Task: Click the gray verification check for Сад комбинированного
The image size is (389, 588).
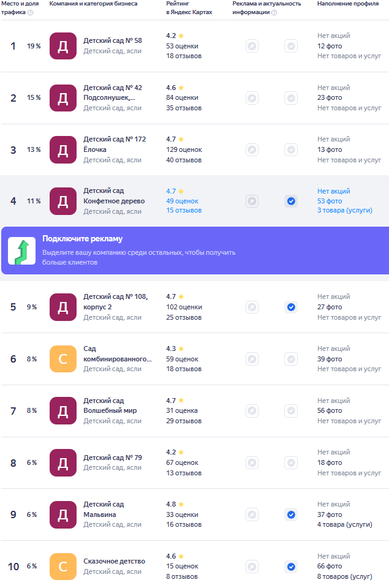Action: (291, 359)
